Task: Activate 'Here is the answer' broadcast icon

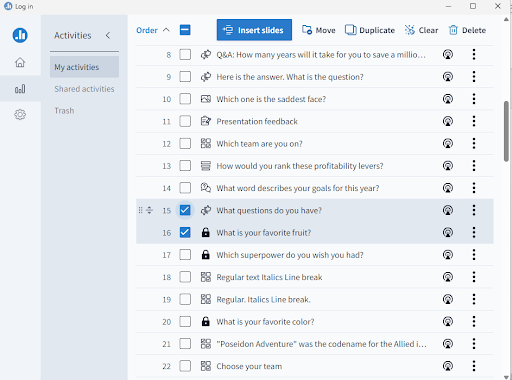Action: (448, 77)
